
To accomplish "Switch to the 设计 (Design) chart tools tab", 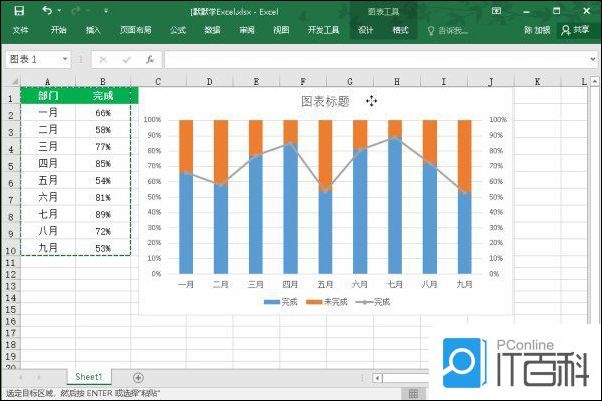I will tap(365, 30).
